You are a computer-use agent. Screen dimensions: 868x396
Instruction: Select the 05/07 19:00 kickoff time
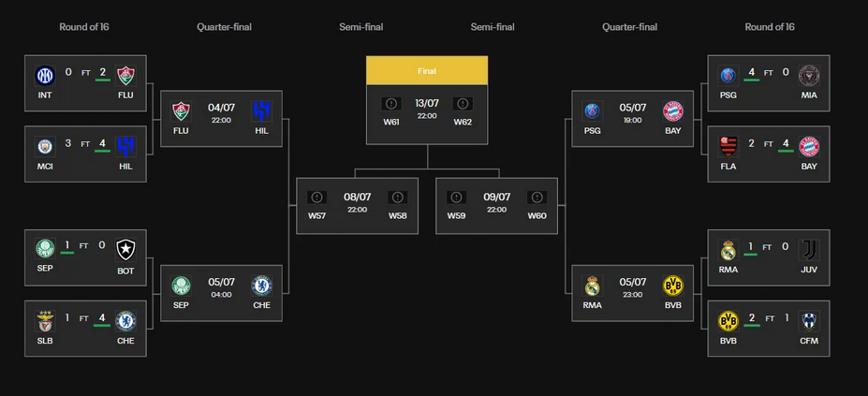[x=633, y=120]
